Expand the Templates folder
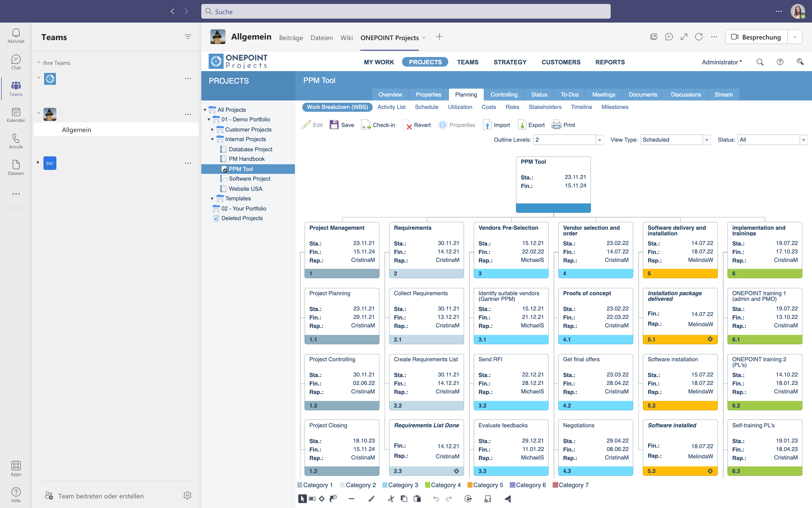 (212, 199)
